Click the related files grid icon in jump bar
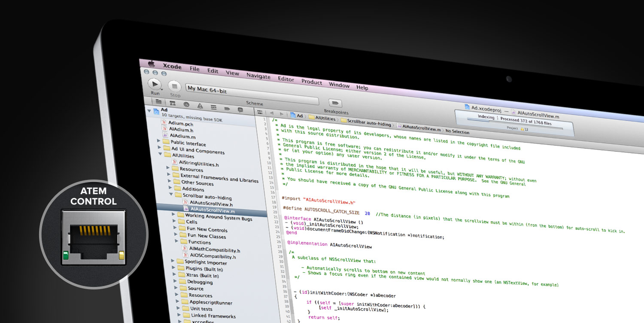Screen dimensions: 644x323 coord(260,112)
